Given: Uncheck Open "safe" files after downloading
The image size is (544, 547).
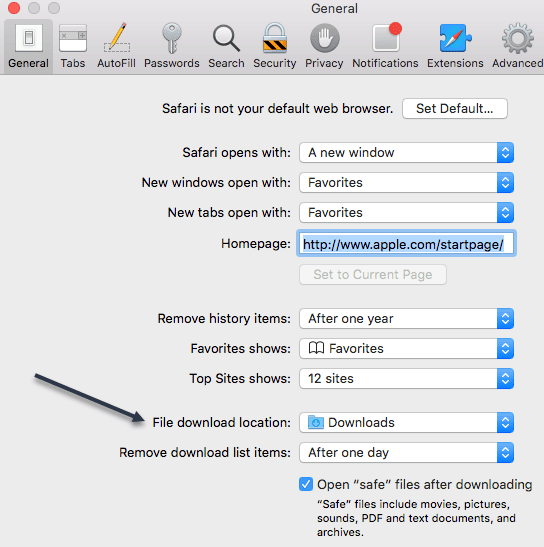Looking at the screenshot, I should [306, 484].
